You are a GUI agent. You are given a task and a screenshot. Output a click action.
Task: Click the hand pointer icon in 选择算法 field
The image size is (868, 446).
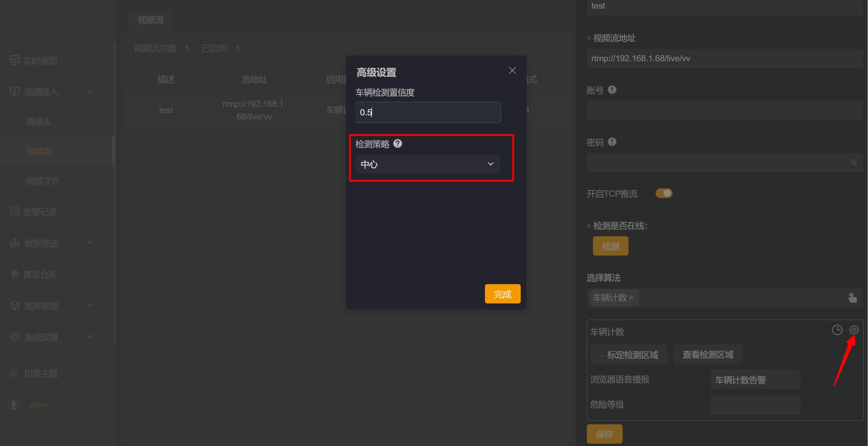click(852, 298)
